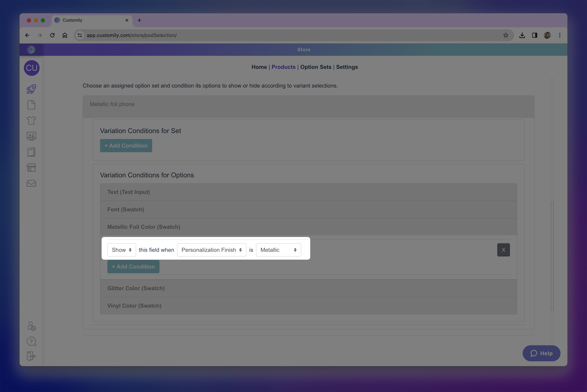Change the Metallic value dropdown
Screen dimensions: 587x392
point(278,250)
